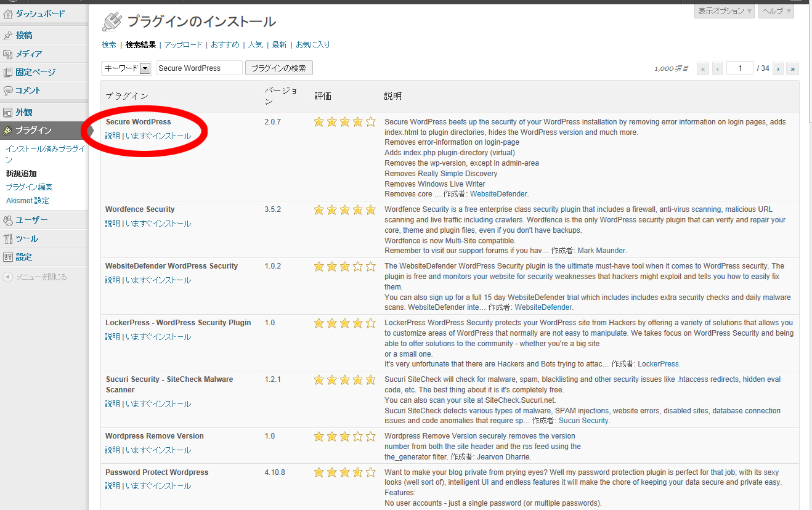The height and width of the screenshot is (510, 812).
Task: Click the star rating of Secure WordPress
Action: click(345, 122)
